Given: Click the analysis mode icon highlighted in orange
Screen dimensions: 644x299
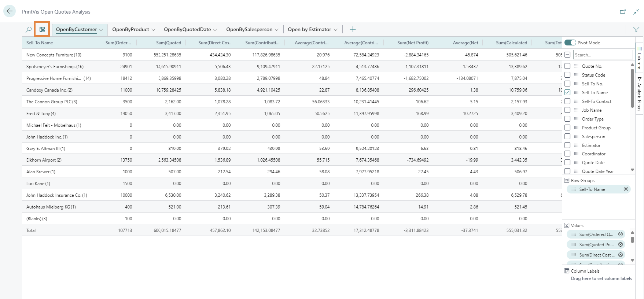Looking at the screenshot, I should pos(42,30).
